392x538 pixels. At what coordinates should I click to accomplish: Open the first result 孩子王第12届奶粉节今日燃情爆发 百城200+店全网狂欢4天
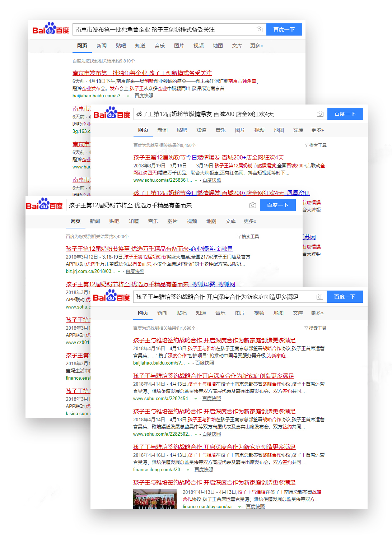coord(209,158)
